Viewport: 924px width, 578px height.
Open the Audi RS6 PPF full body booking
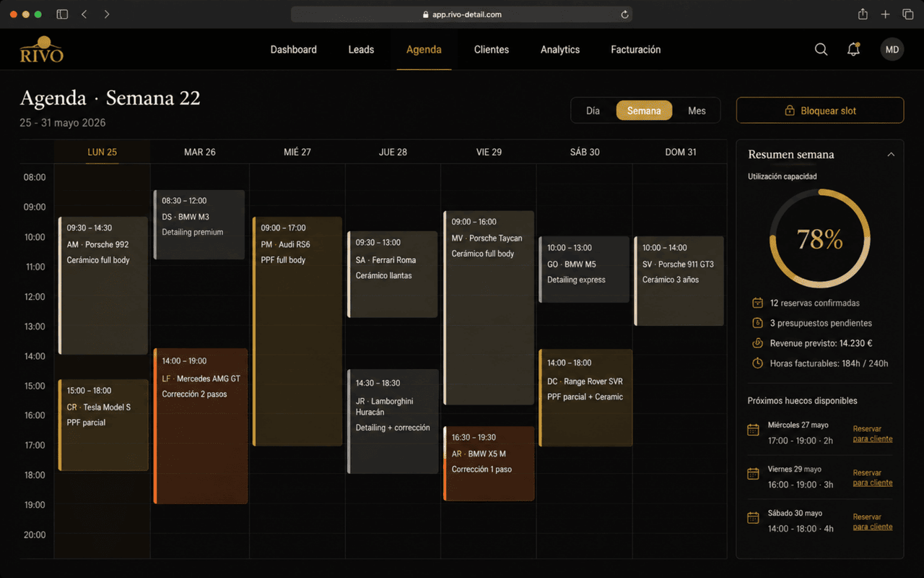click(297, 331)
